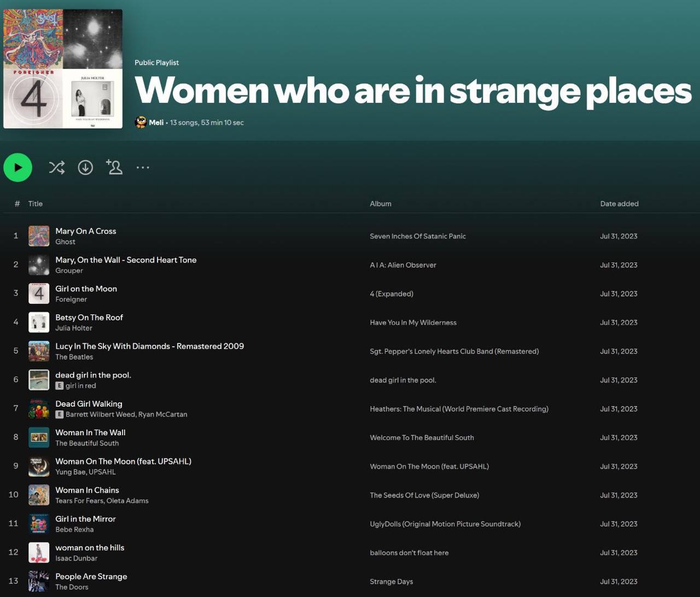700x597 pixels.
Task: Download the playlist for offline listening
Action: tap(85, 167)
